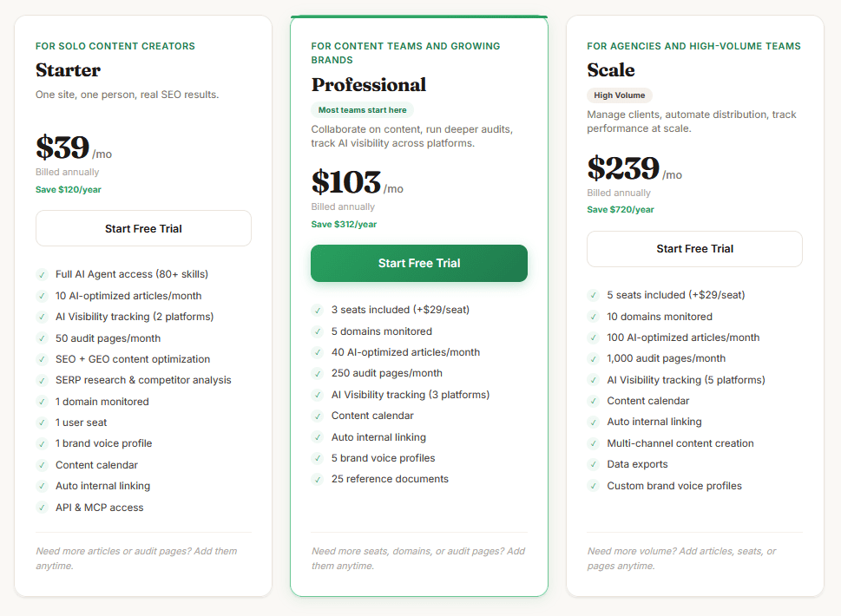
Task: Click checkmark next to API & MCP access
Action: (42, 508)
